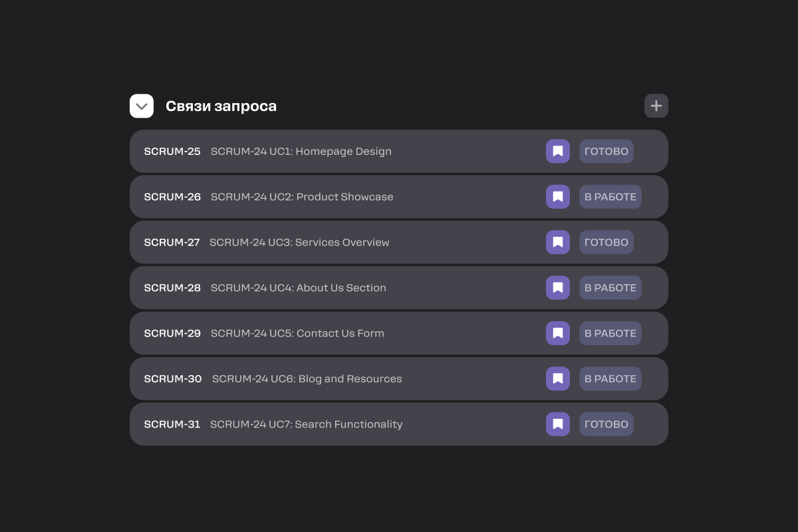Open В РАБОТЕ status dropdown for SCRUM-26

point(610,197)
